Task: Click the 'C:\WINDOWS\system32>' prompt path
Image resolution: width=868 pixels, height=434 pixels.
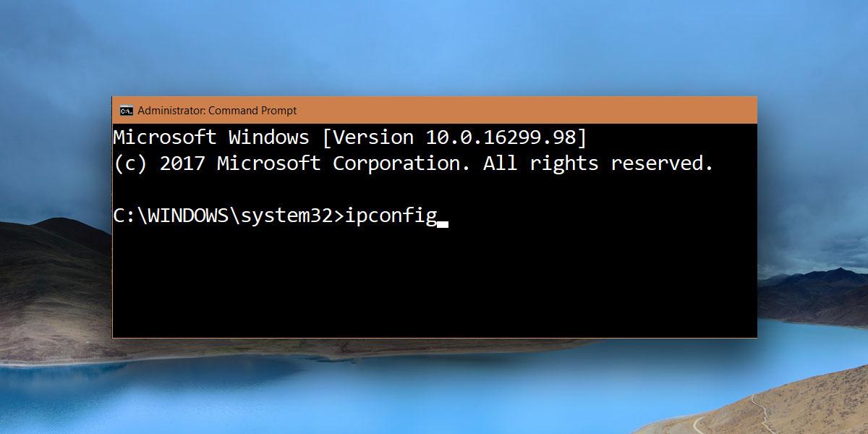Action: [x=229, y=216]
